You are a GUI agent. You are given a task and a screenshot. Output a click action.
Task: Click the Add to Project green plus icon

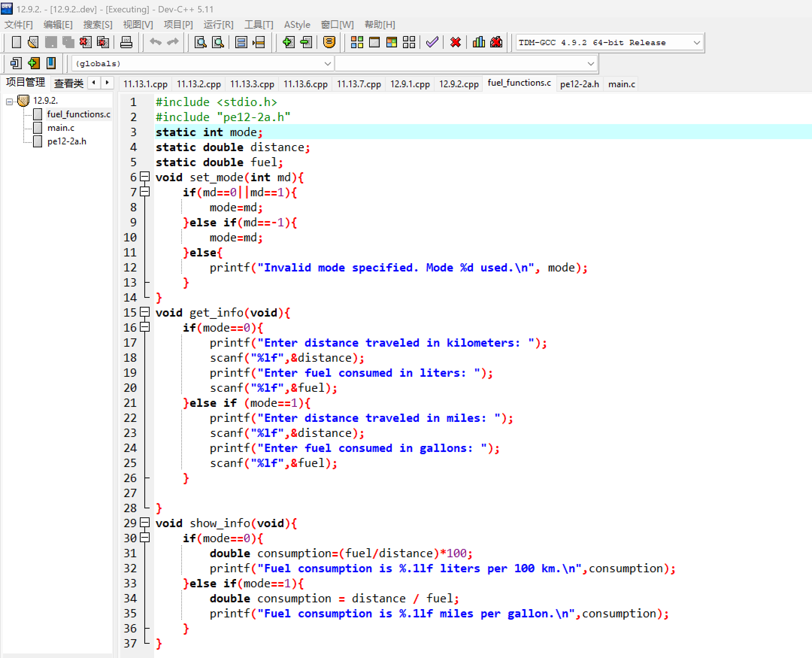[288, 42]
